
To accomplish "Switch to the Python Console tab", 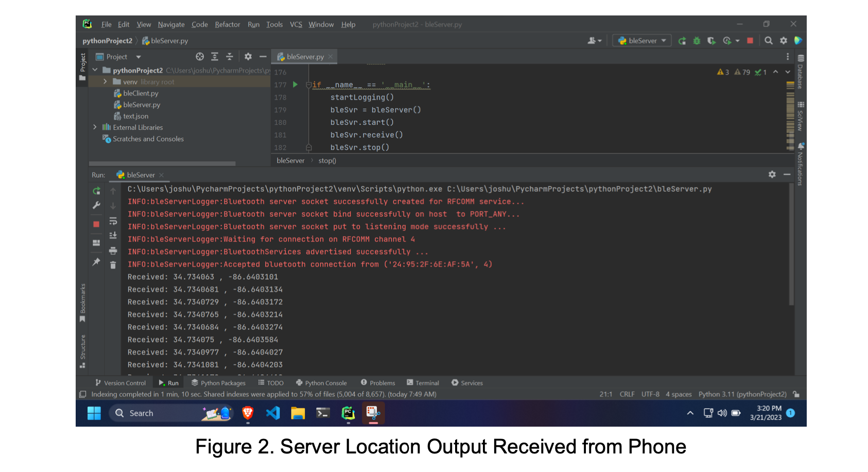I will coord(321,382).
